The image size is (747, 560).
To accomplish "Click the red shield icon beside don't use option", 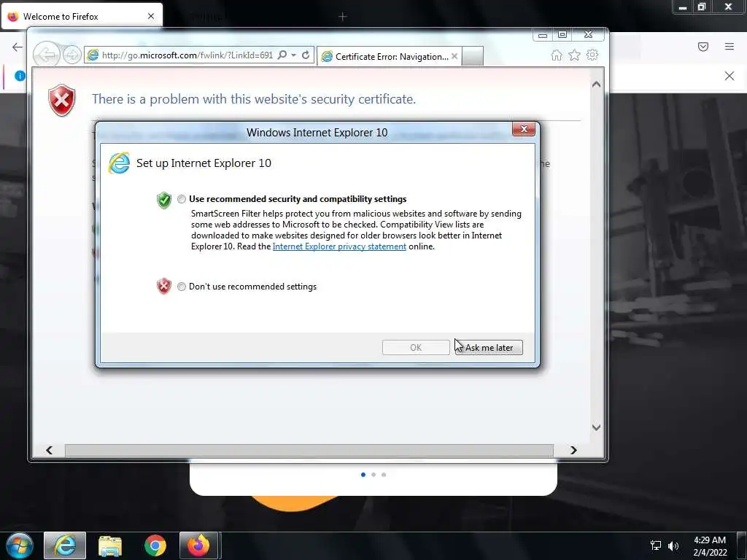I will 164,286.
